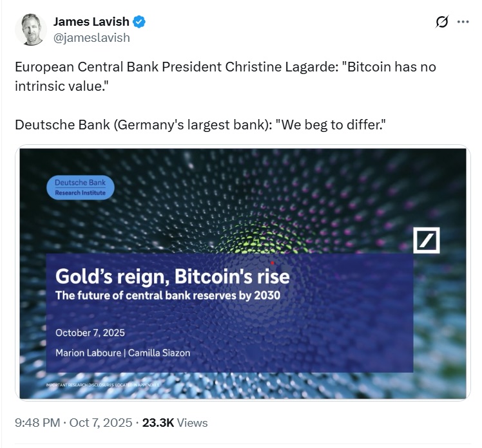Click the 23.3K Views count
The height and width of the screenshot is (448, 482).
pos(175,422)
